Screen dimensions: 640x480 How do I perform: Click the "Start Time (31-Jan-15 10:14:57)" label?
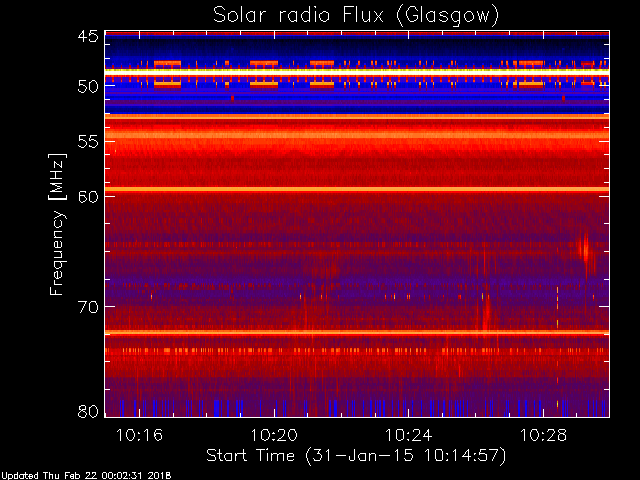click(356, 456)
